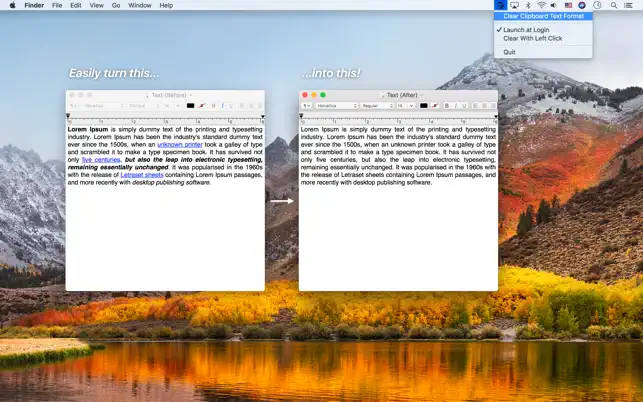Click the Siri icon in menu bar
Image resolution: width=643 pixels, height=402 pixels.
(582, 5)
